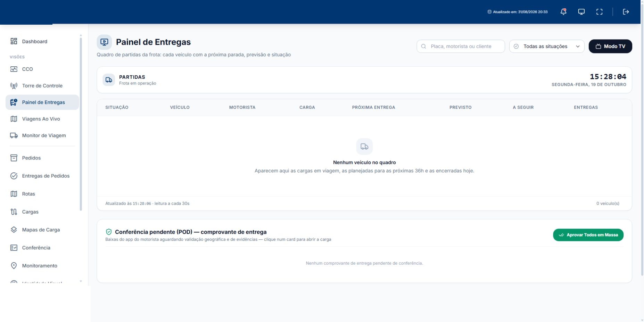Click the VEÍCULO column header
The width and height of the screenshot is (644, 322).
click(180, 107)
